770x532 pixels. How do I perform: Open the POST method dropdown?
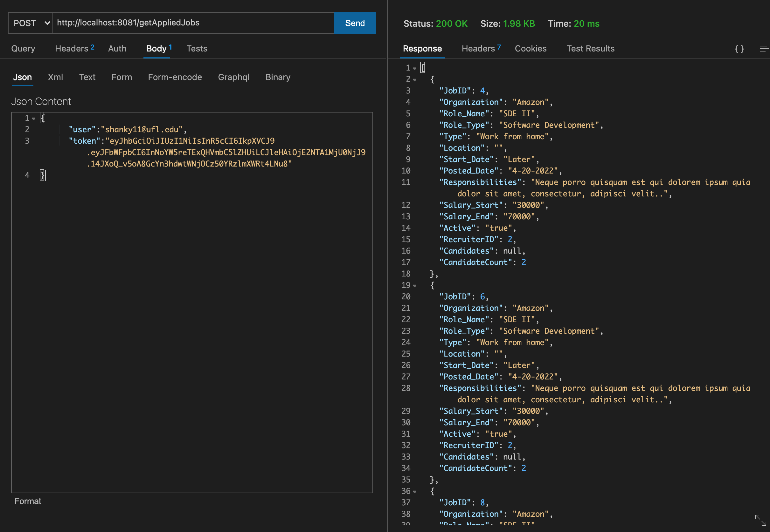tap(30, 23)
